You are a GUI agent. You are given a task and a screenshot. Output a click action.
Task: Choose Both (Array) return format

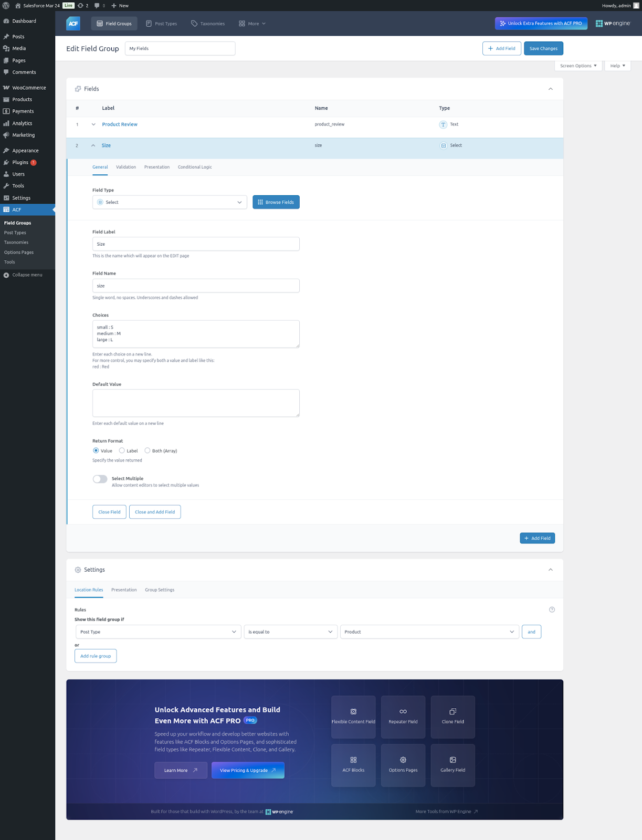[148, 450]
